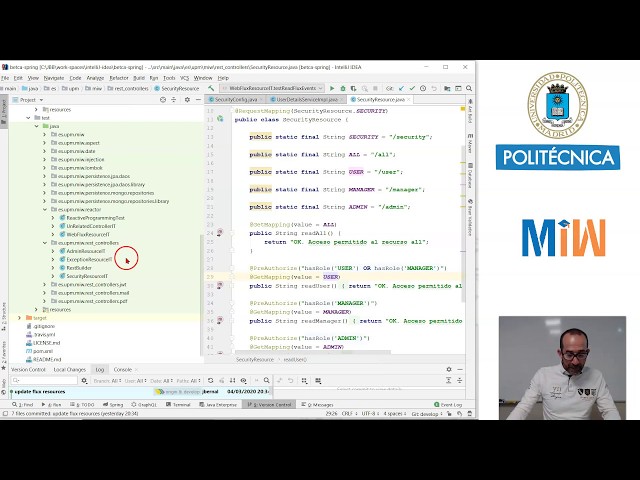
Task: Click in the VCS log search field
Action: (44, 380)
